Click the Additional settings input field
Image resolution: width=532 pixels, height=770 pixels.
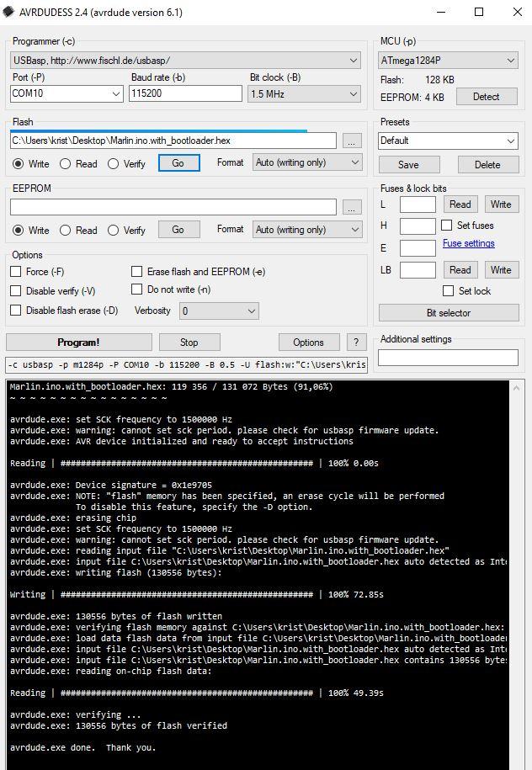pos(448,358)
